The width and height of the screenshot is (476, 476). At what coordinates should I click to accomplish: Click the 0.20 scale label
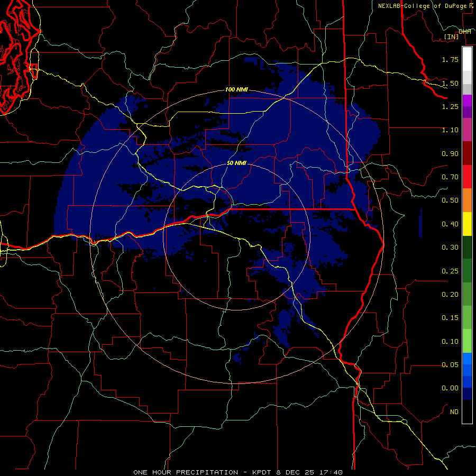(450, 295)
